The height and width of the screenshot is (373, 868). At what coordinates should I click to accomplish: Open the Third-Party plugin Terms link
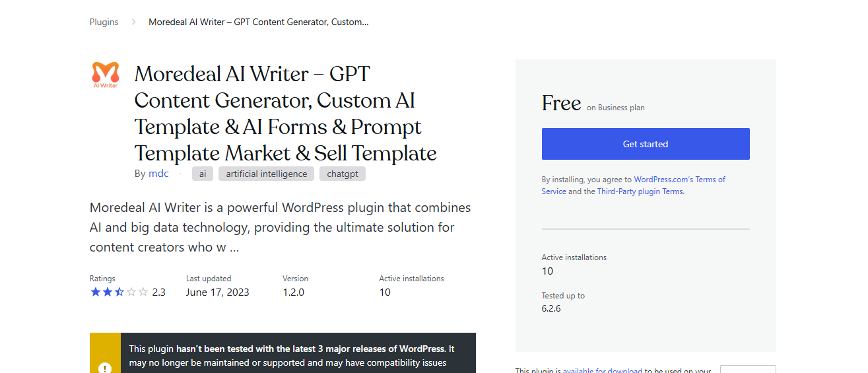(640, 191)
